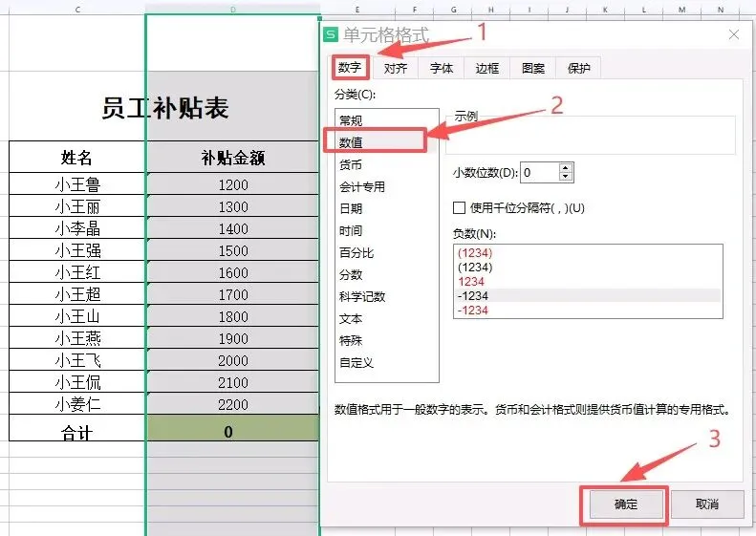
Task: Click the WPS spreadsheet icon in dialog title
Action: [331, 34]
